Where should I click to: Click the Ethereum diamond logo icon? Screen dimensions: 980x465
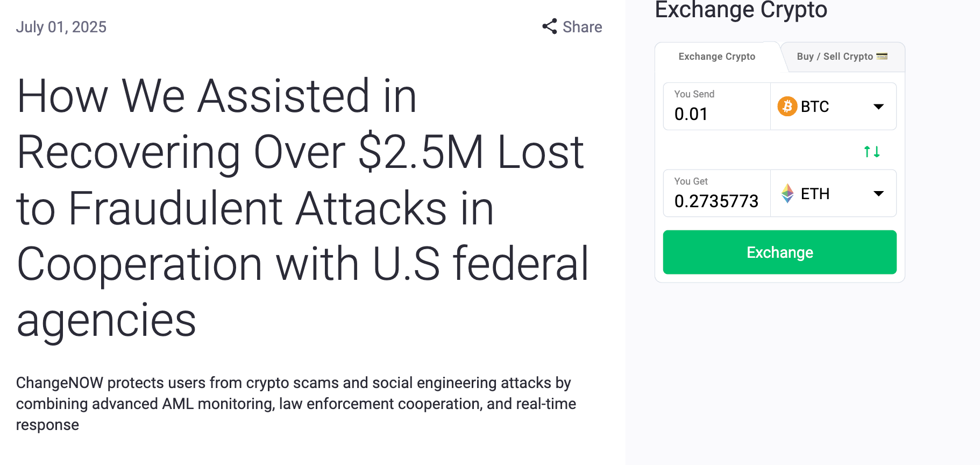(x=787, y=194)
